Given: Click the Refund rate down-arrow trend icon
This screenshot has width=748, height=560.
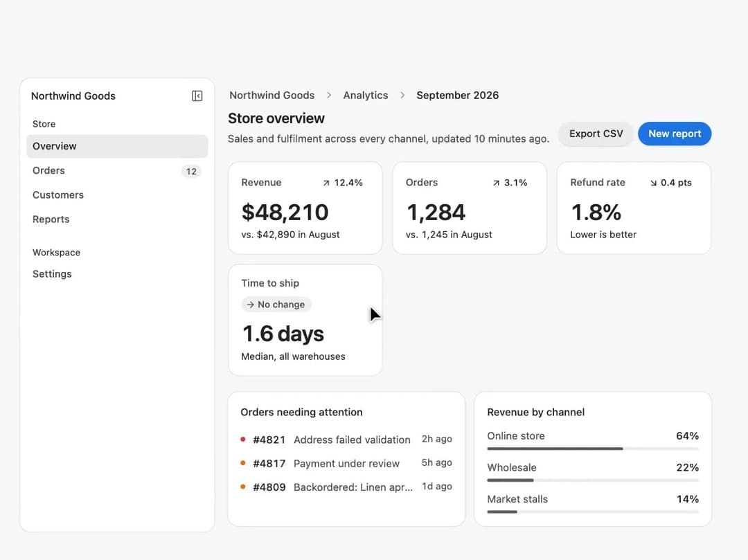Looking at the screenshot, I should click(x=653, y=183).
